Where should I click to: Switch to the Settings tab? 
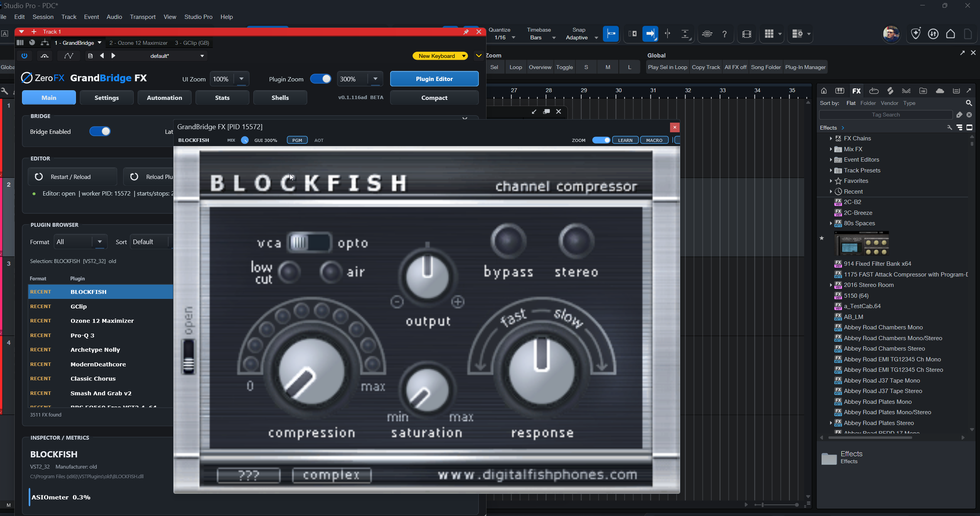(x=106, y=98)
